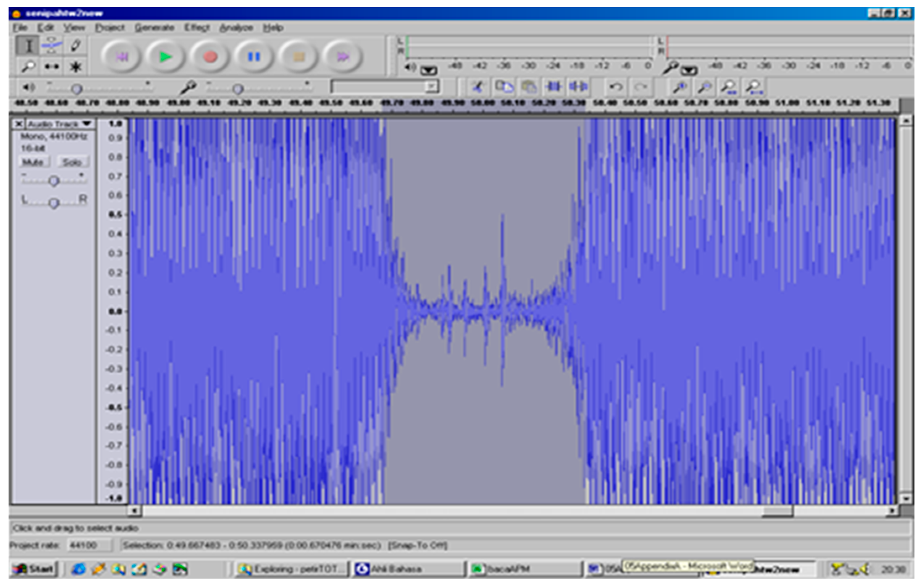
Task: Click the Stop button
Action: pyautogui.click(x=298, y=56)
